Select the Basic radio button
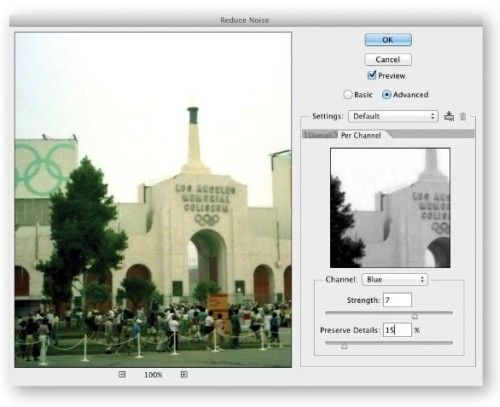This screenshot has width=500, height=407. click(347, 95)
